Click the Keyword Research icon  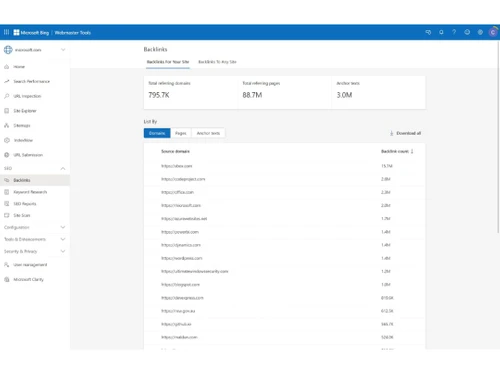click(6, 192)
